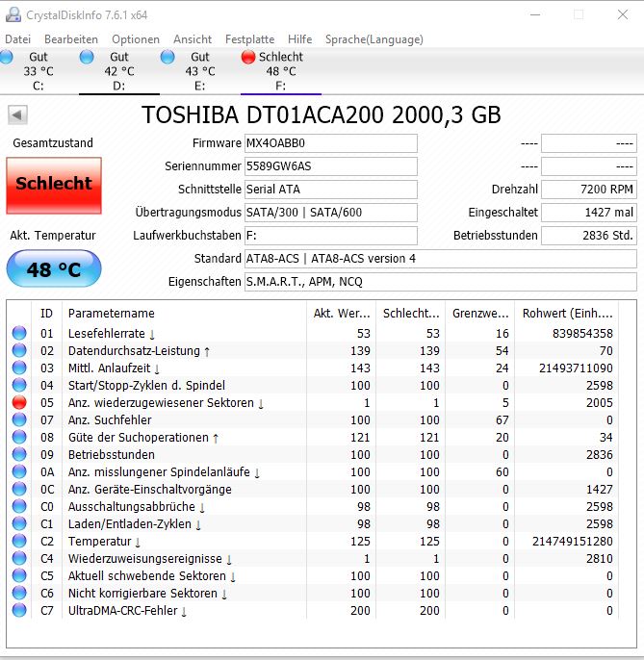Click the Standard field ATA8-ACS
The width and height of the screenshot is (644, 660).
pos(441,259)
